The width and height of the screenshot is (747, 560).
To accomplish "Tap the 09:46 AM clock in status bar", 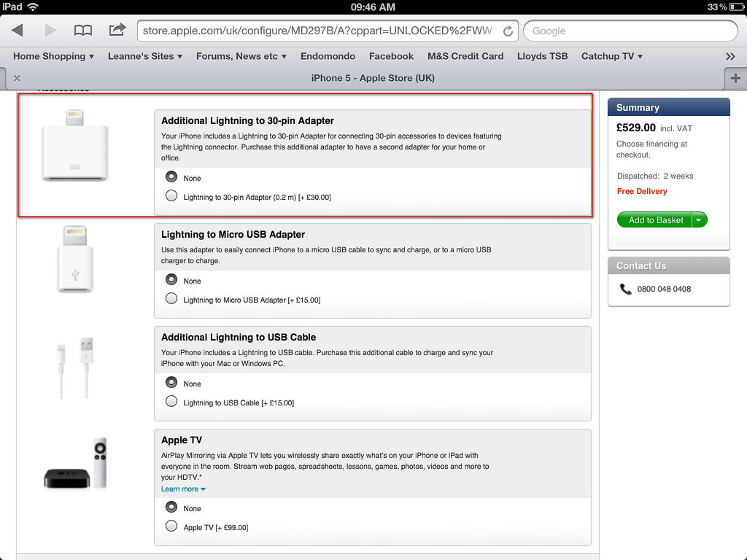I will click(x=373, y=7).
